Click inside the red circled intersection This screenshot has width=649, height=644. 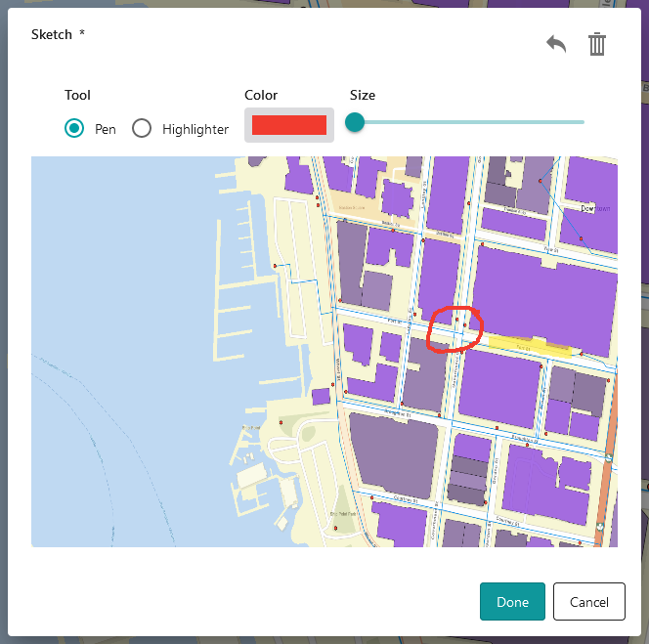click(455, 330)
